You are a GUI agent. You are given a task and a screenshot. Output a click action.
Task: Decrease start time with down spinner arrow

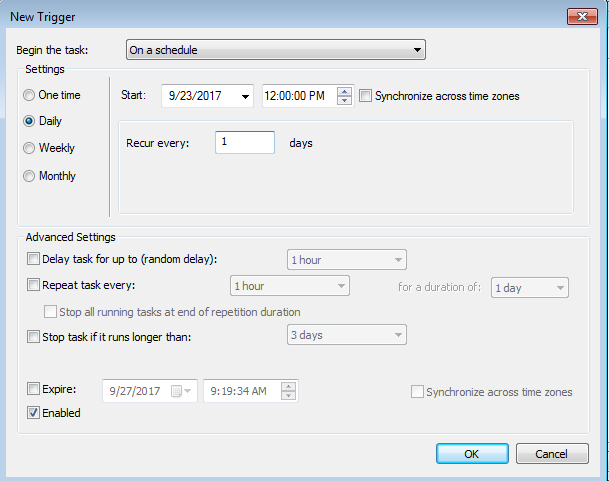[x=344, y=100]
